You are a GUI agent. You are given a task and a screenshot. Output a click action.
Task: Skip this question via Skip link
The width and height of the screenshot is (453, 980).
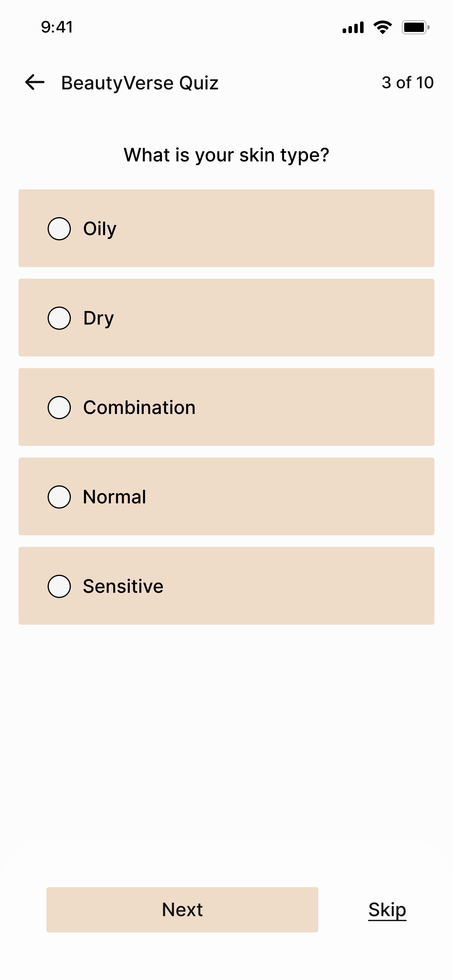387,910
